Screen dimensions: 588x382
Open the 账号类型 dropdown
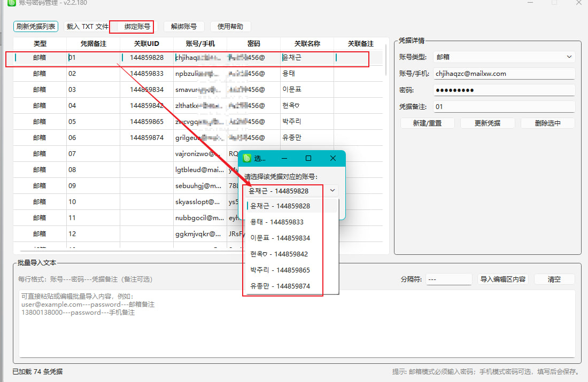504,57
